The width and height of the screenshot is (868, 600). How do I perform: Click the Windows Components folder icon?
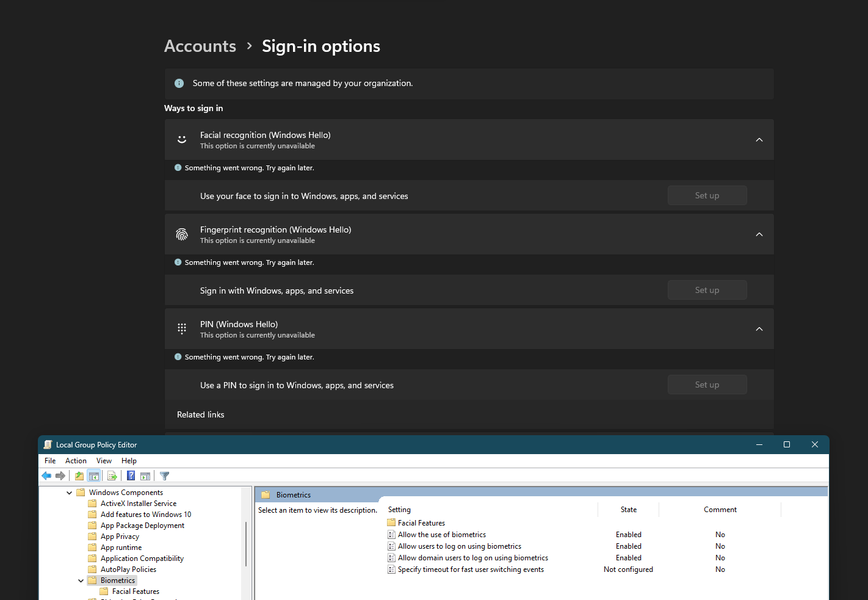click(x=81, y=493)
